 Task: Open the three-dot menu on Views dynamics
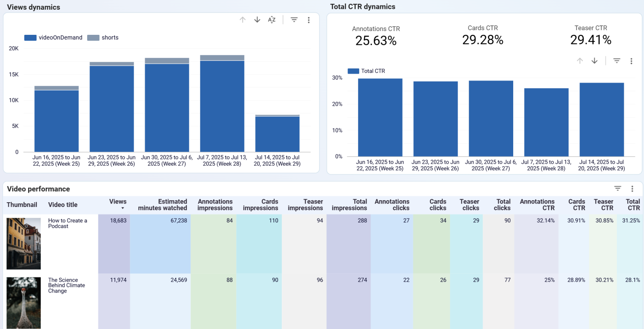tap(309, 19)
